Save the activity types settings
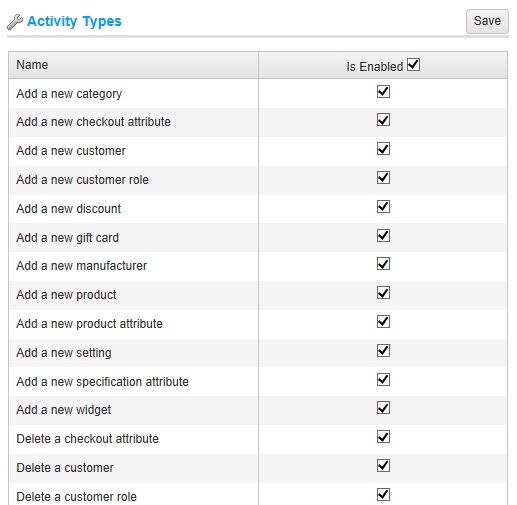The height and width of the screenshot is (505, 517). 487,21
